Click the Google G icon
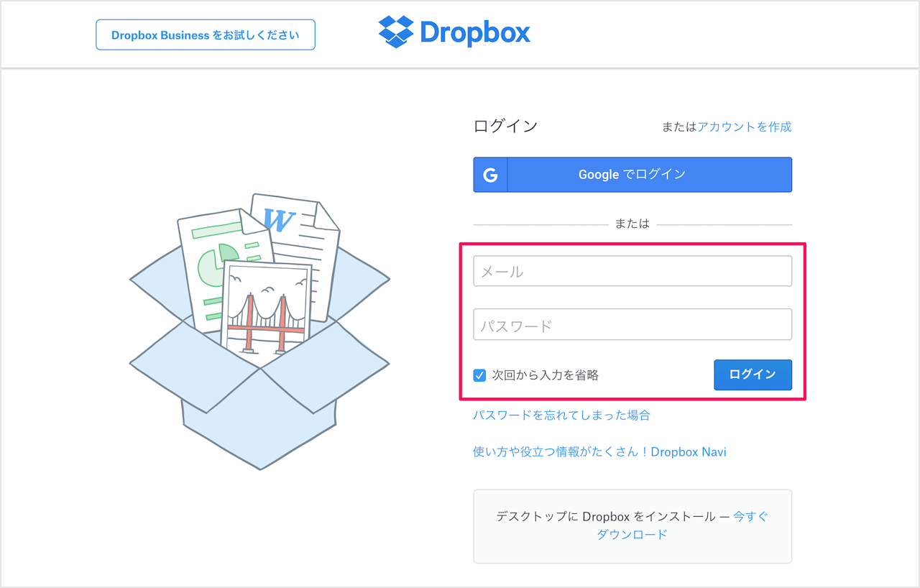 tap(491, 175)
